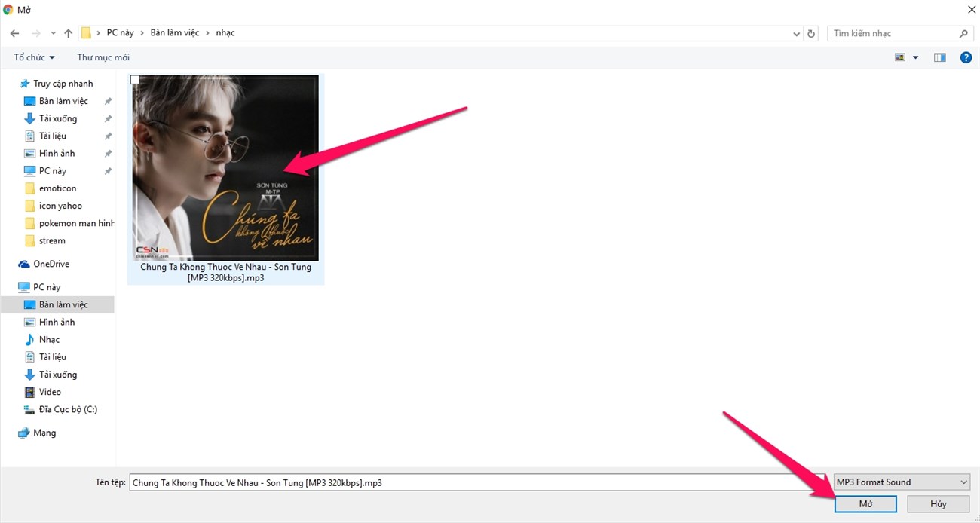Open Đĩa Cục bộ (C:) drive

(x=68, y=409)
